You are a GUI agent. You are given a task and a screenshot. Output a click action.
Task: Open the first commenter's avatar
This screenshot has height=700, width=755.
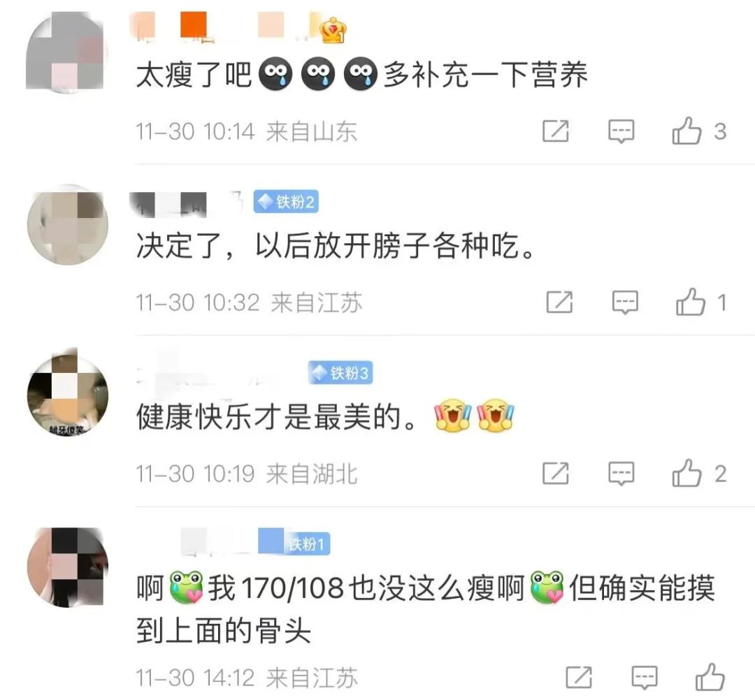tap(67, 52)
